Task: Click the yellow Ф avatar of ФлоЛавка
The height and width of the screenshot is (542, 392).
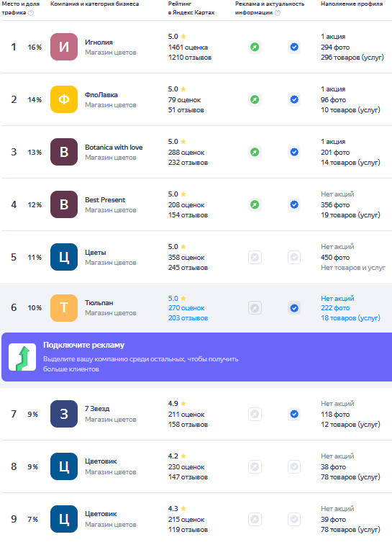Action: pyautogui.click(x=64, y=99)
